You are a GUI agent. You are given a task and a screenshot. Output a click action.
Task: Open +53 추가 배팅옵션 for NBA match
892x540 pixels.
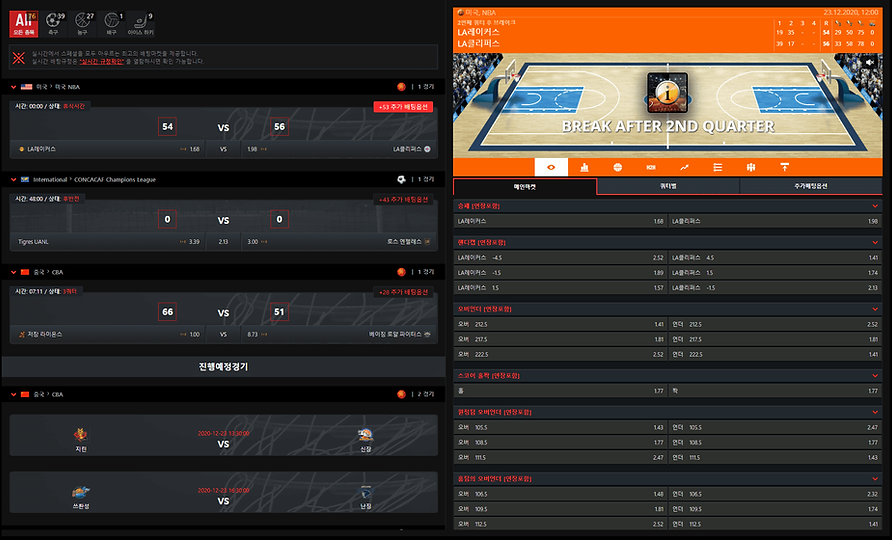[x=403, y=107]
